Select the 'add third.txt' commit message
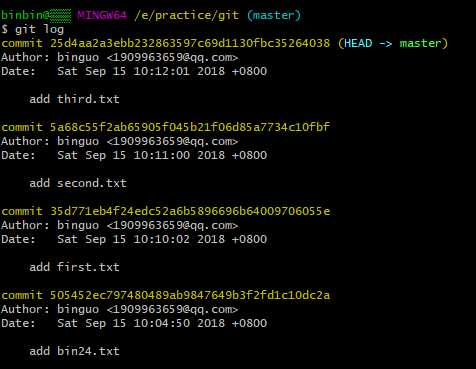Viewport: 476px width, 369px height. tap(74, 99)
